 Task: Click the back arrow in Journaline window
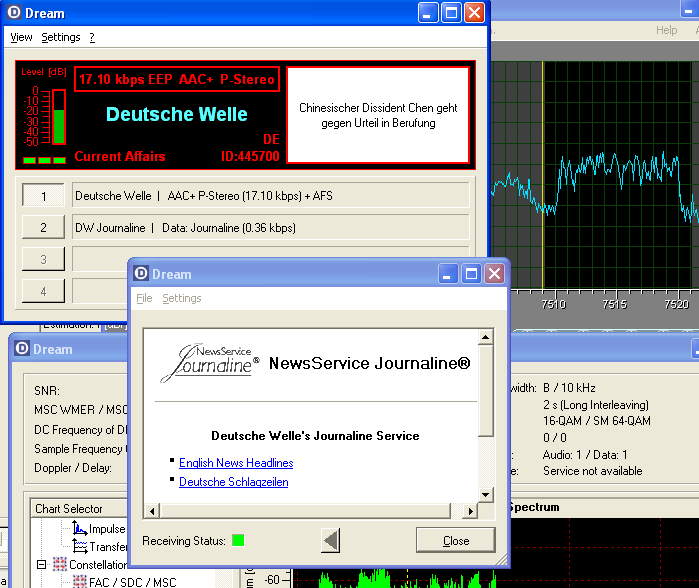pos(331,540)
